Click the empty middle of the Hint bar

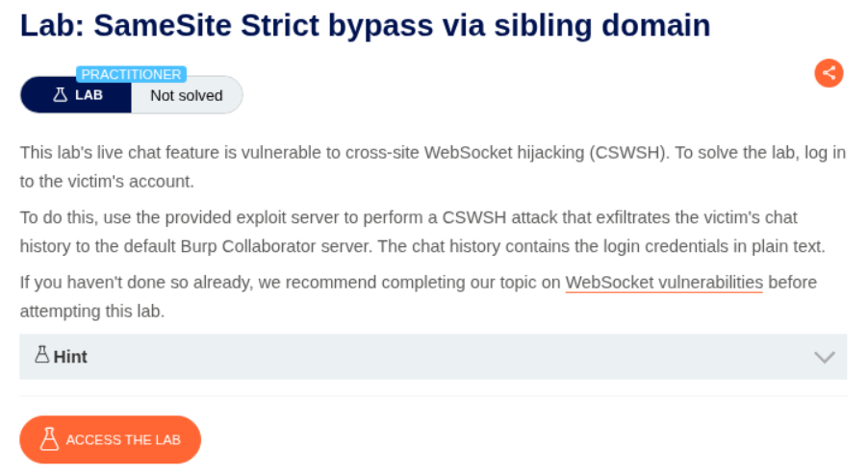pyautogui.click(x=433, y=357)
